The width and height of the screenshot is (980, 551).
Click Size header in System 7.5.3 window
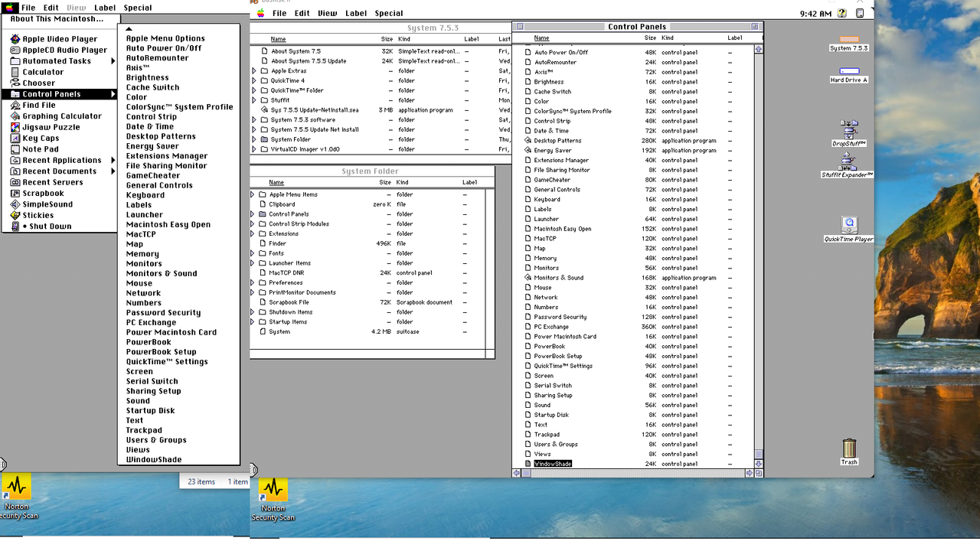coord(387,39)
